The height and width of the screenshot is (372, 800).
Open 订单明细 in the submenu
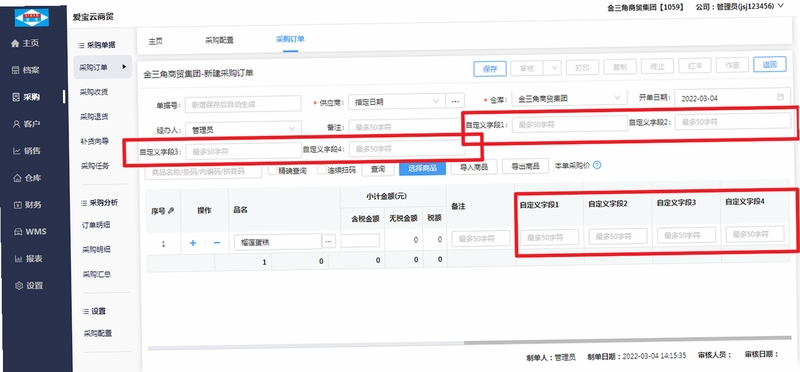pyautogui.click(x=96, y=225)
